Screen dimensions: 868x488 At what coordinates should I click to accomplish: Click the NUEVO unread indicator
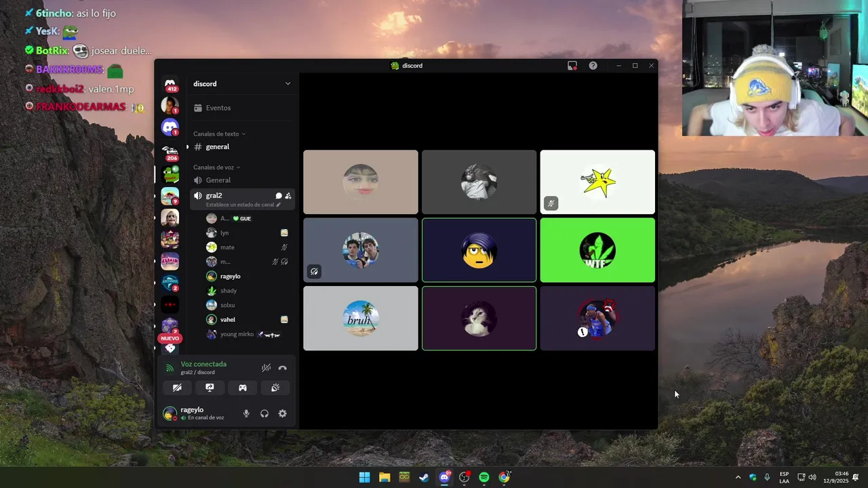170,338
